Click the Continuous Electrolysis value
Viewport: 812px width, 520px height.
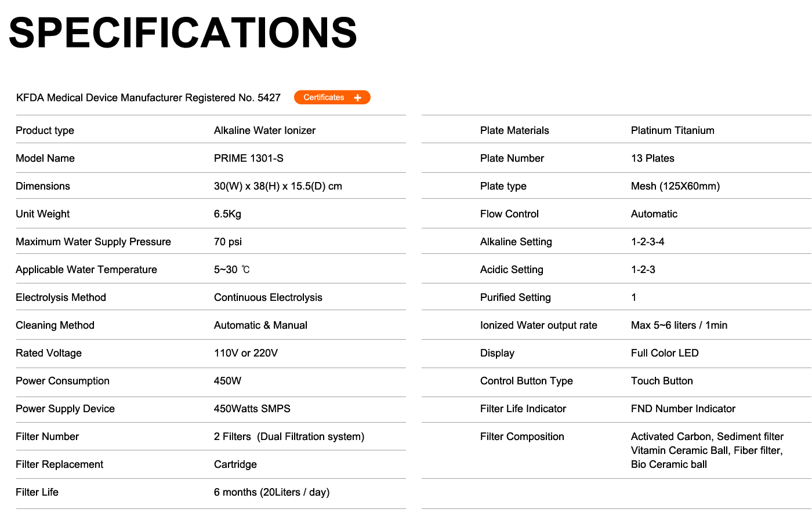(268, 297)
